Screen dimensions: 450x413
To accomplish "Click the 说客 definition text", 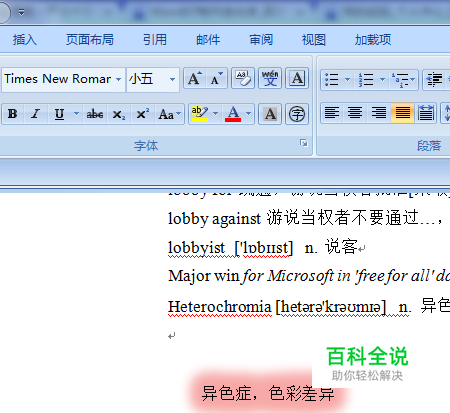I will 341,247.
